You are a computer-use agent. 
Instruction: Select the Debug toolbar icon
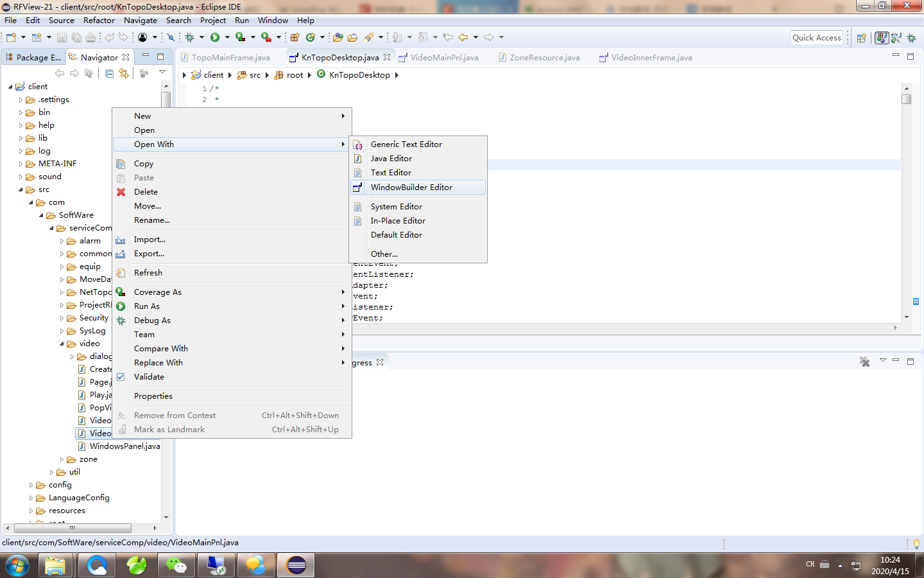tap(190, 37)
